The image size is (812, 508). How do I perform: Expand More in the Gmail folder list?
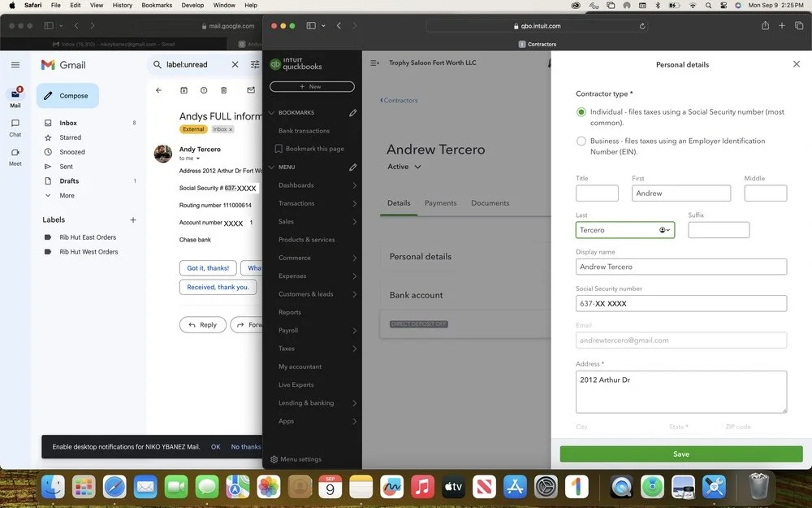point(67,195)
